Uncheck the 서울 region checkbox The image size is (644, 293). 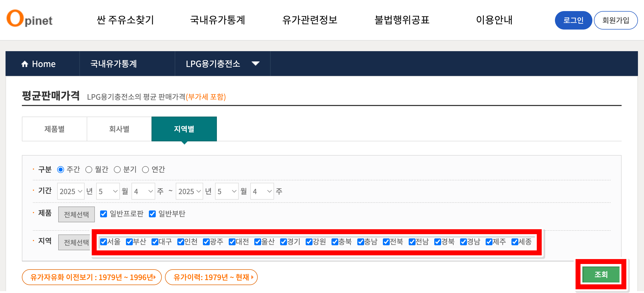(104, 242)
